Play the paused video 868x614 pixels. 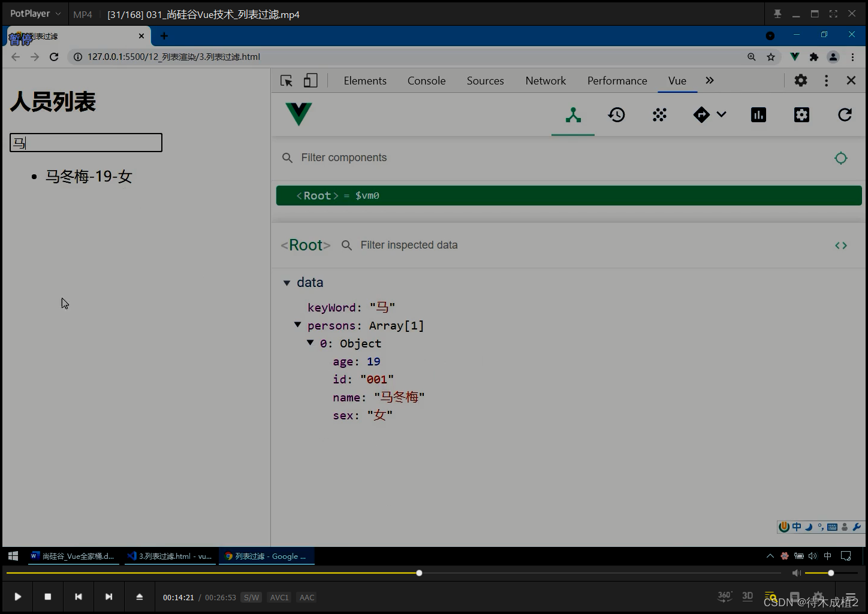click(17, 597)
